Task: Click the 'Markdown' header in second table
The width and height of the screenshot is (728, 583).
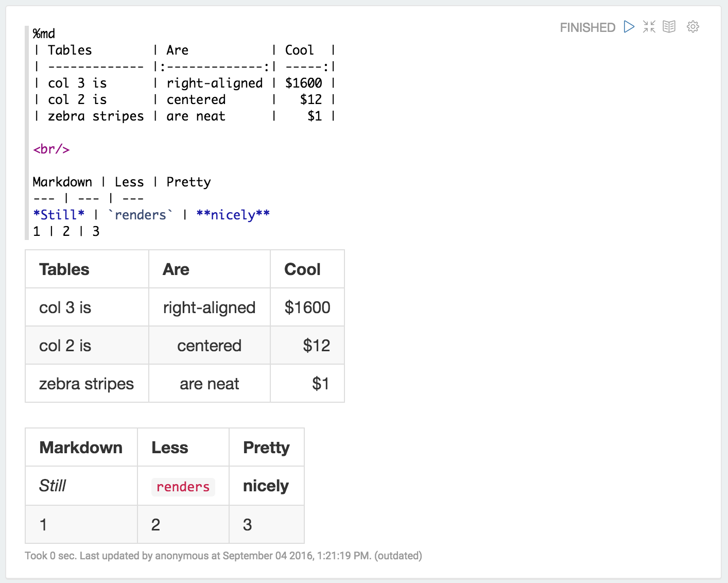Action: pos(81,448)
